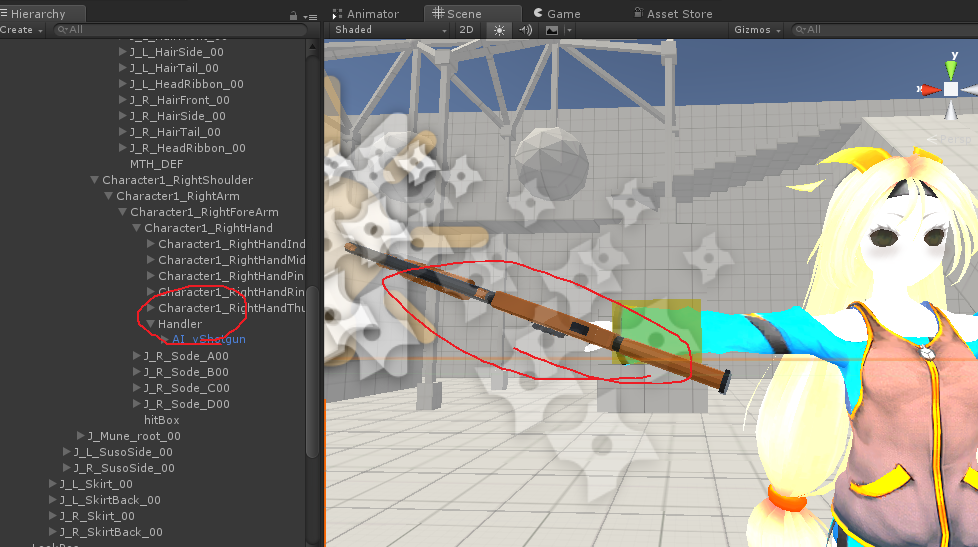This screenshot has width=978, height=547.
Task: Click the center cube of orientation gizmo
Action: coord(951,89)
